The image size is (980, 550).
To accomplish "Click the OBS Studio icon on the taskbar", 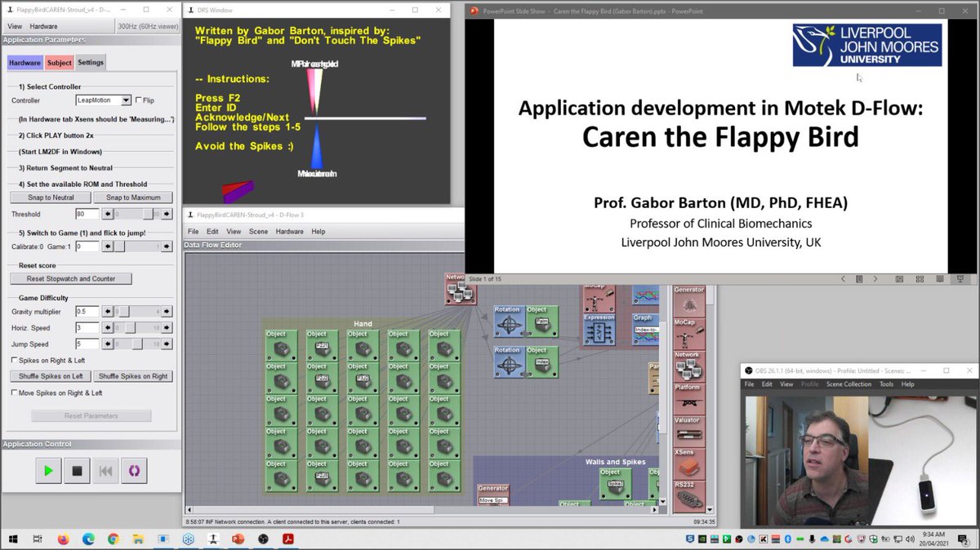I will (263, 539).
